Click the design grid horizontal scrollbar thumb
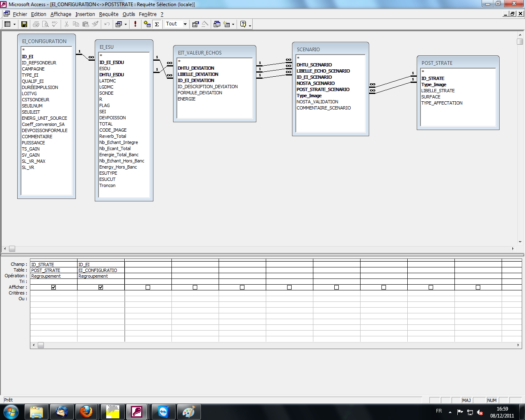Viewport: 525px width, 420px height. coord(41,345)
